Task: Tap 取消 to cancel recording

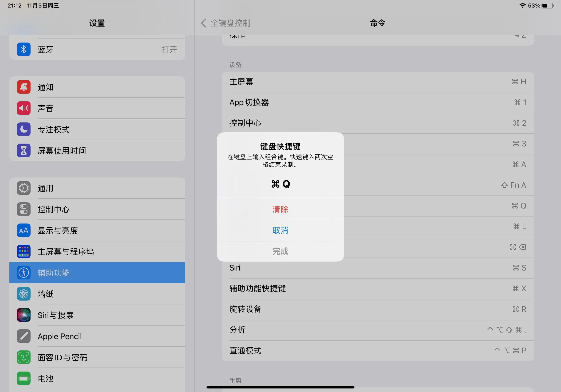Action: (x=280, y=231)
